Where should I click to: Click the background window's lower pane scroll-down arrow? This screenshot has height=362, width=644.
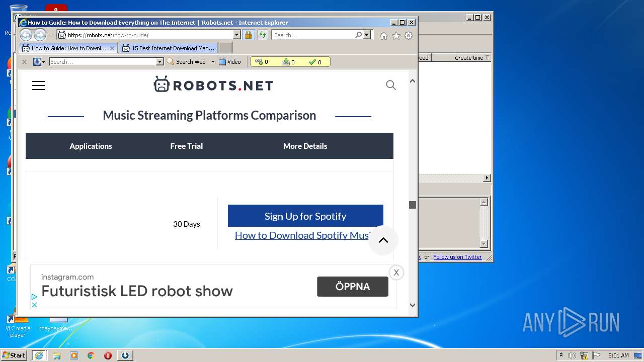(484, 244)
